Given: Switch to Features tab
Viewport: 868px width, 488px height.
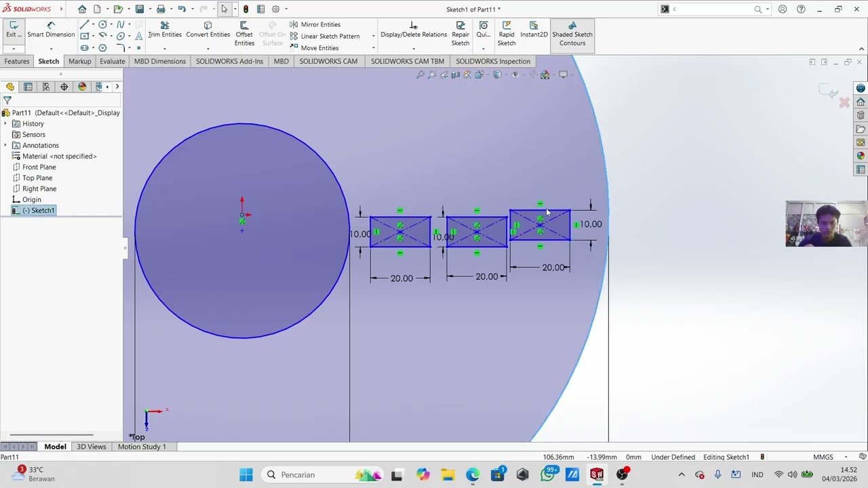Looking at the screenshot, I should (x=17, y=61).
